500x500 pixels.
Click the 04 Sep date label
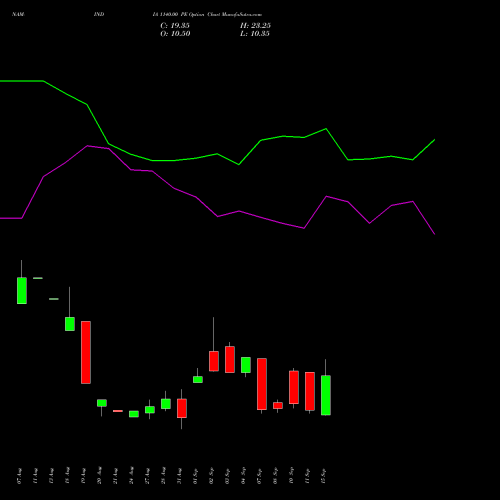[x=243, y=476]
